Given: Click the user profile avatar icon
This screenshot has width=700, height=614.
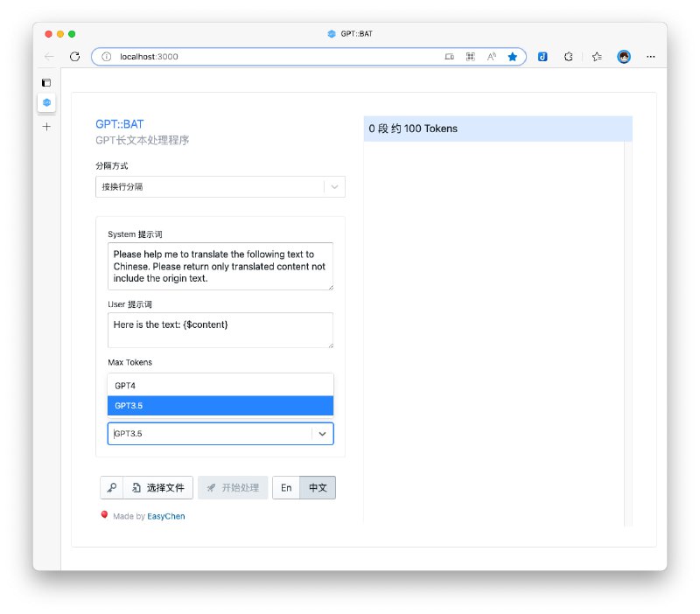Looking at the screenshot, I should (624, 56).
